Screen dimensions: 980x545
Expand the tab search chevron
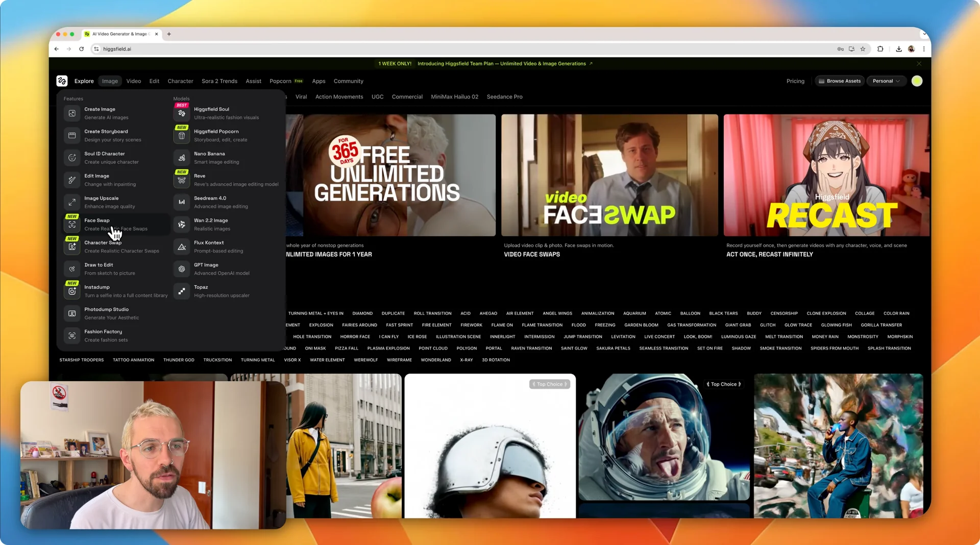(924, 34)
